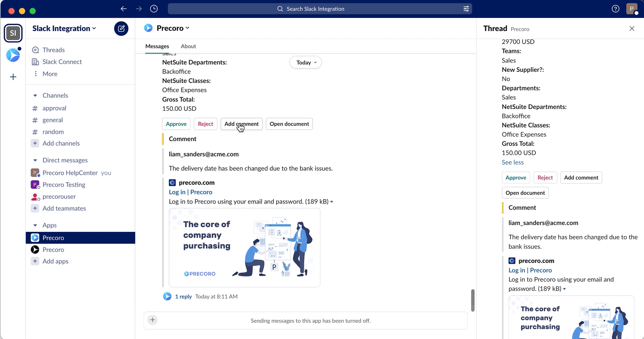Screen dimensions: 644x339
Task: Click Add comment in the Thread panel
Action: 581,178
